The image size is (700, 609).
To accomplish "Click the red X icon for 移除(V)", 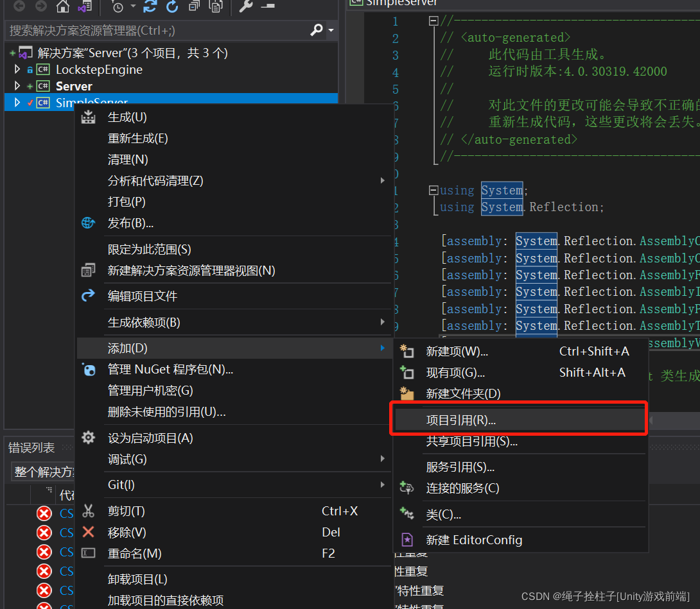I will (x=89, y=532).
